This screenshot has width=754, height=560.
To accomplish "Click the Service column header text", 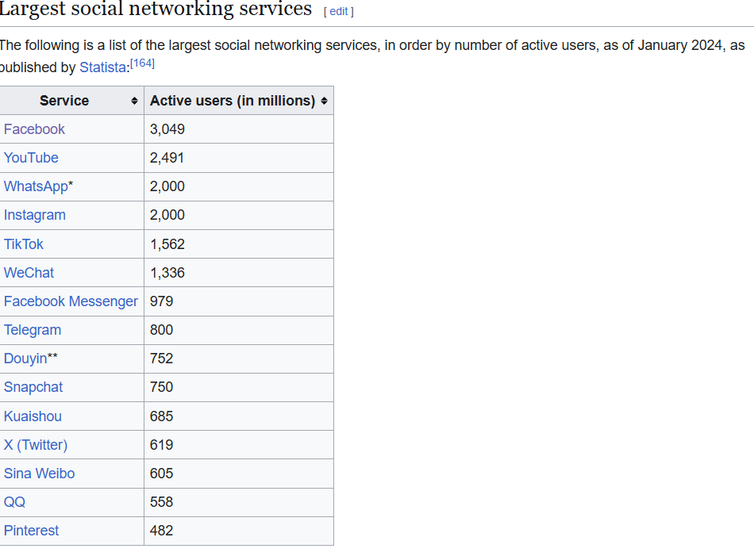I will pyautogui.click(x=64, y=101).
